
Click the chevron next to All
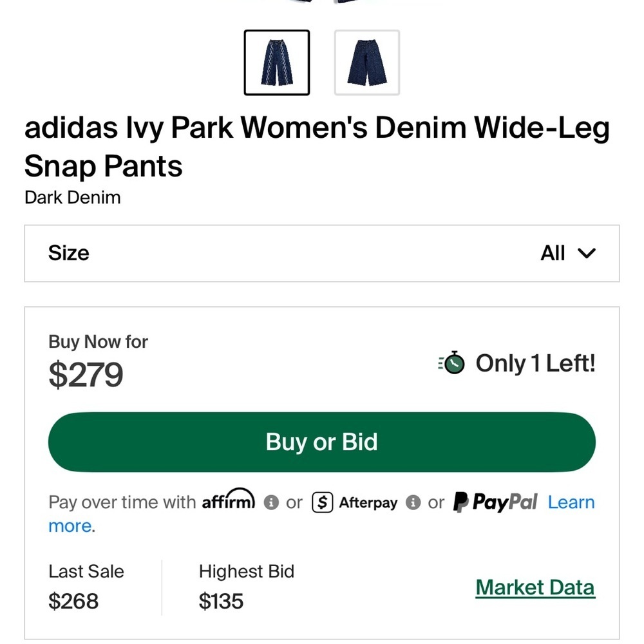(587, 254)
